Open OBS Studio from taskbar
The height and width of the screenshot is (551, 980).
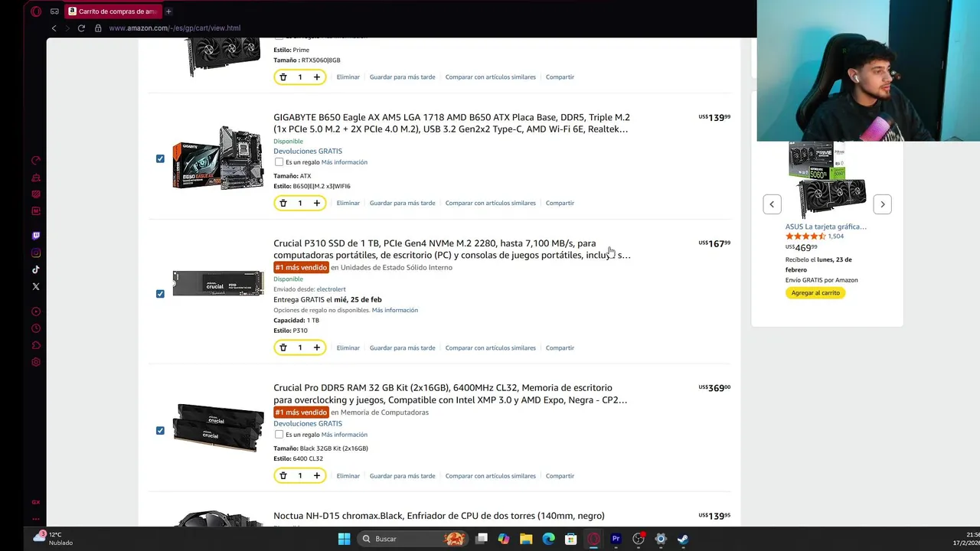[x=639, y=539]
